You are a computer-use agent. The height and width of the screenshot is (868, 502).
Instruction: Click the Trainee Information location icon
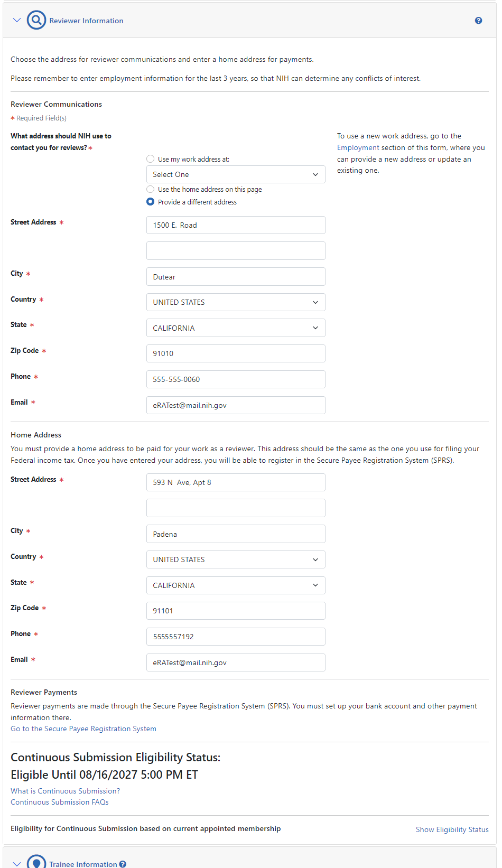(36, 862)
